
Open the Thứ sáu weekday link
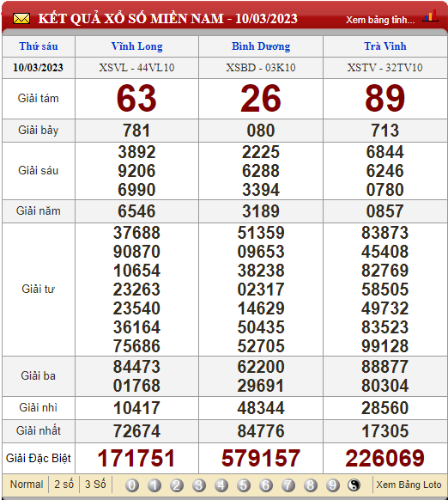pos(39,46)
